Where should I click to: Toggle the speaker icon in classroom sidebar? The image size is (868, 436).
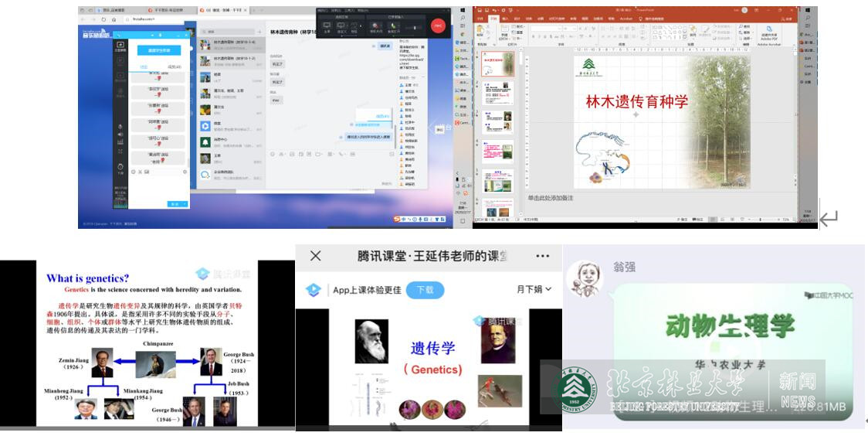click(x=120, y=135)
